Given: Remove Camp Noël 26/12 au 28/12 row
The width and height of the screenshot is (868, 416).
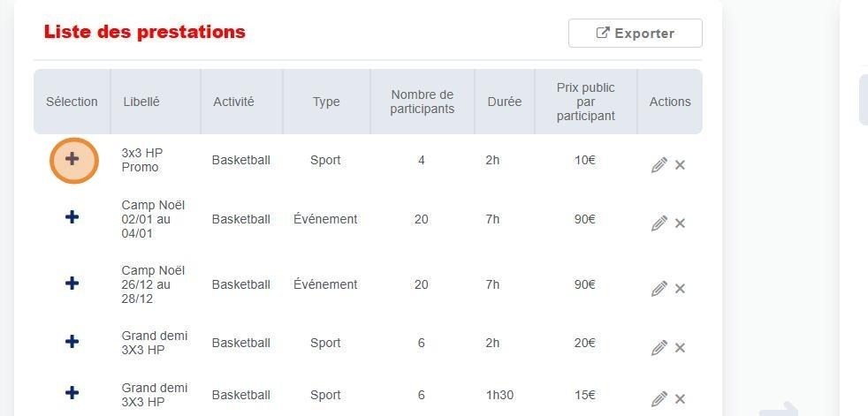Looking at the screenshot, I should 680,289.
